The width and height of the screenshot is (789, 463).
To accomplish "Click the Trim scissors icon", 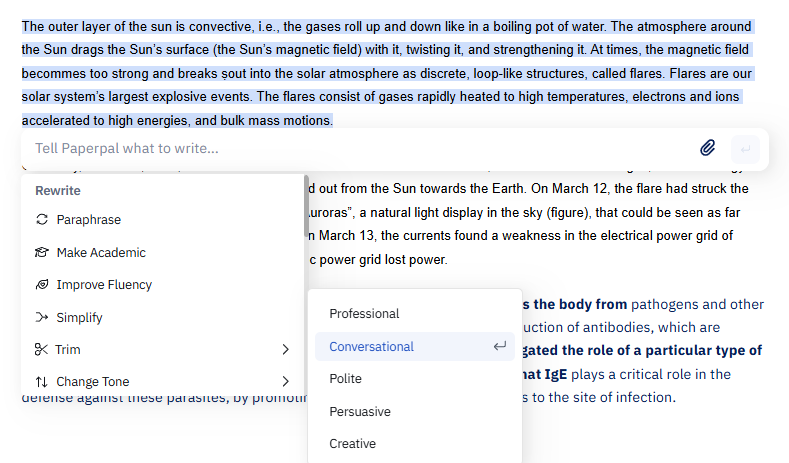I will [41, 349].
